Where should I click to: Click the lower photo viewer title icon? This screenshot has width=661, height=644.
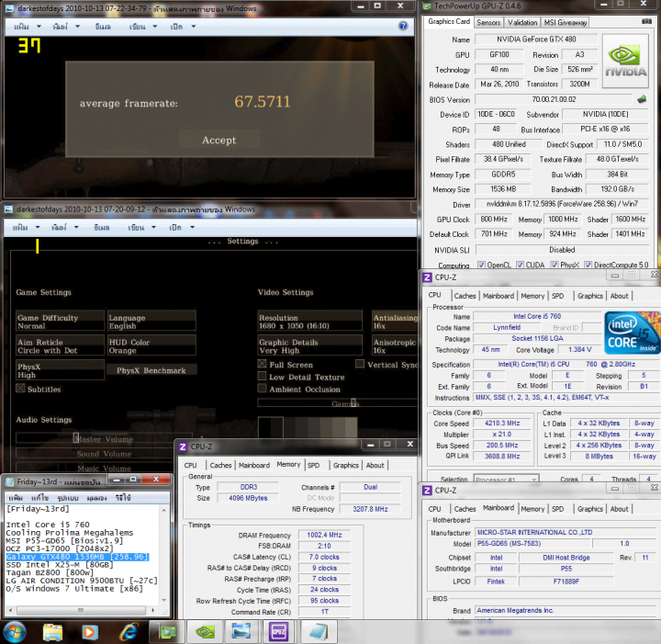8,209
